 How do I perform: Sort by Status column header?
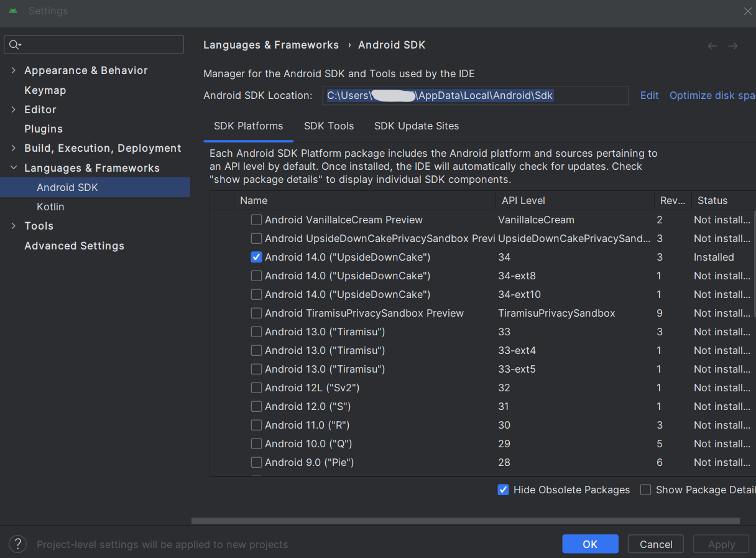[x=724, y=200]
